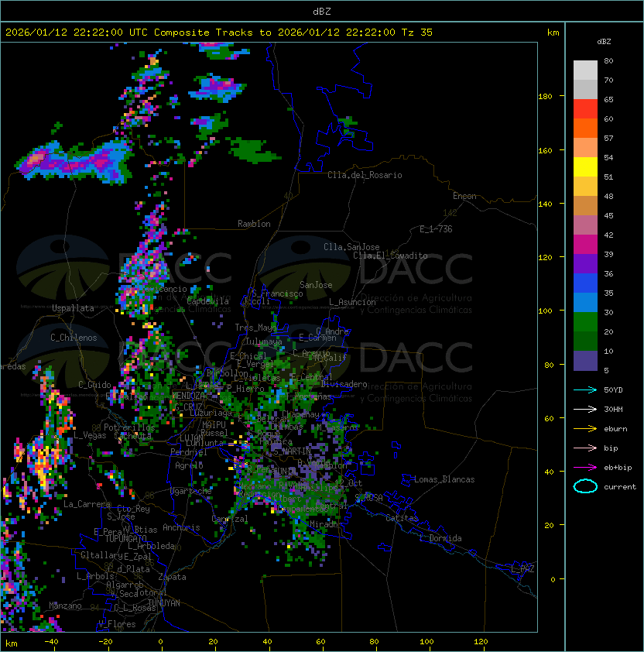This screenshot has width=644, height=652.
Task: Pick the purple 36-39 dBZ swatch
Action: coord(585,263)
